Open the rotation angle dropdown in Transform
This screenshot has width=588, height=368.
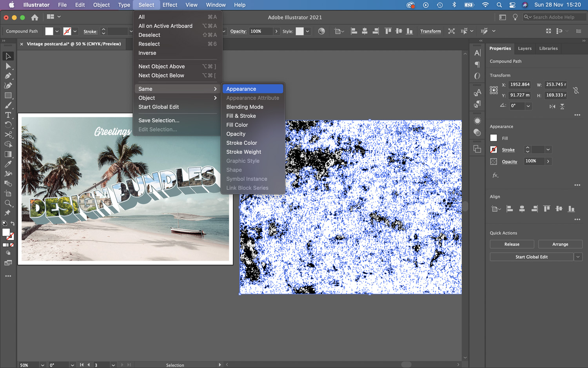pyautogui.click(x=528, y=106)
